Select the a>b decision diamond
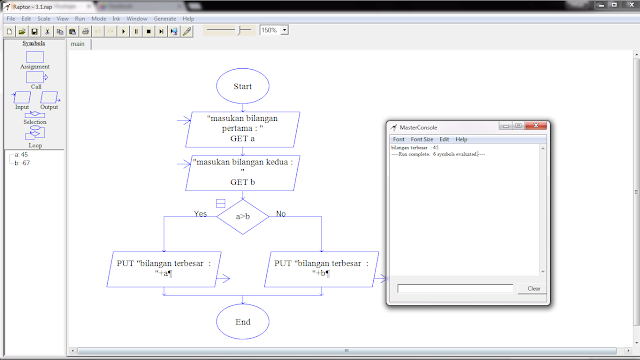Screen dimensions: 640x360 [x=243, y=217]
